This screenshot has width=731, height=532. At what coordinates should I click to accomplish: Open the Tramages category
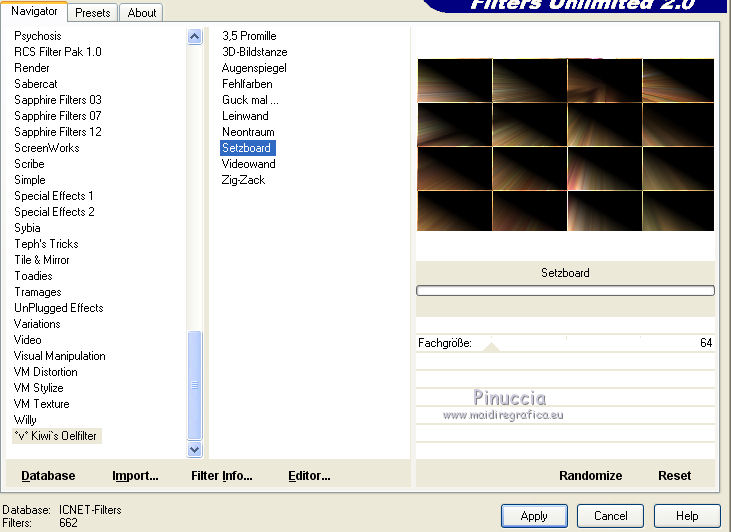[x=38, y=292]
